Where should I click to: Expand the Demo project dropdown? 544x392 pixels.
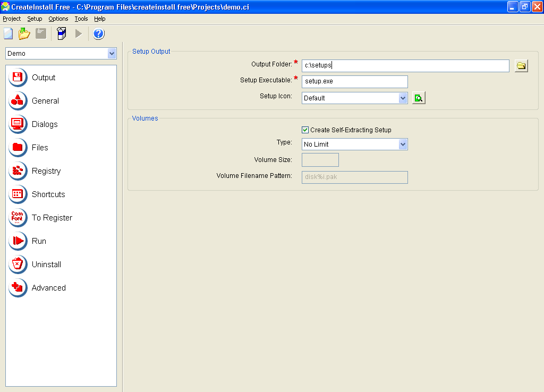coord(112,54)
